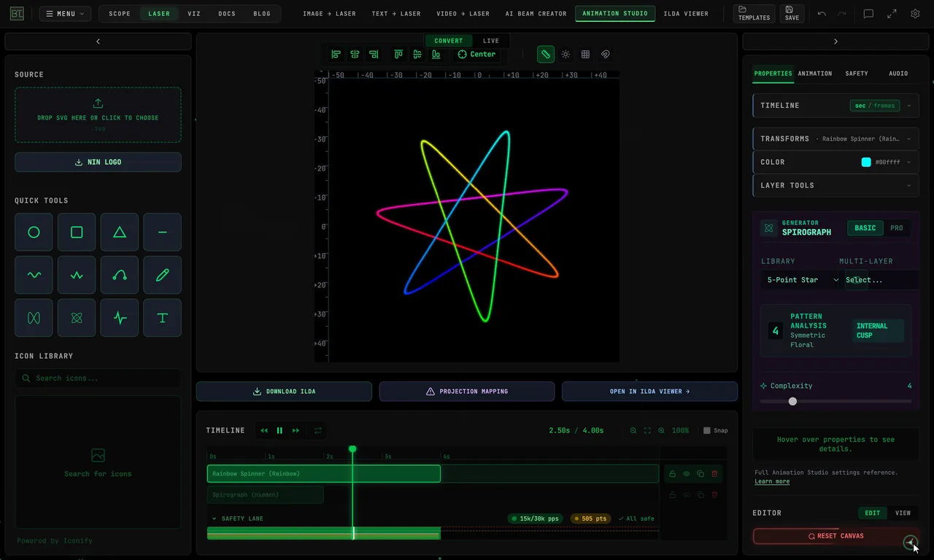Viewport: 934px width, 560px height.
Task: Undo the last action
Action: 822,14
